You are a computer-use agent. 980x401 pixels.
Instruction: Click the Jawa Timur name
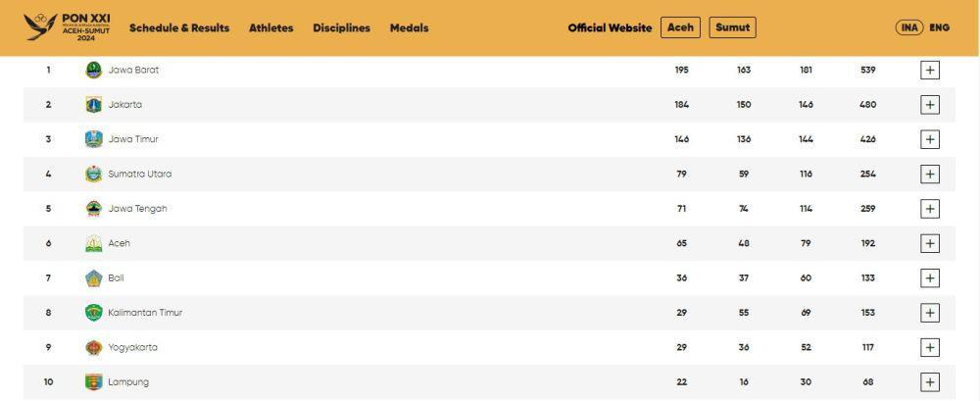coord(133,139)
